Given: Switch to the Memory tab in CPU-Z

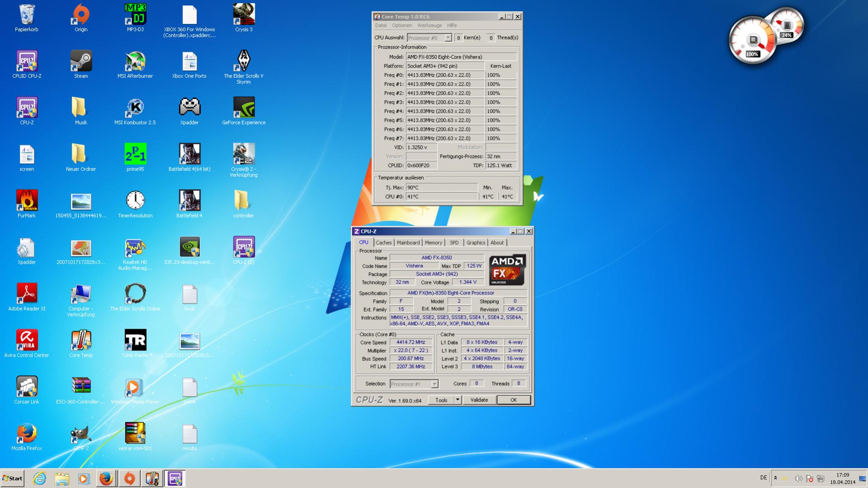Looking at the screenshot, I should point(433,243).
